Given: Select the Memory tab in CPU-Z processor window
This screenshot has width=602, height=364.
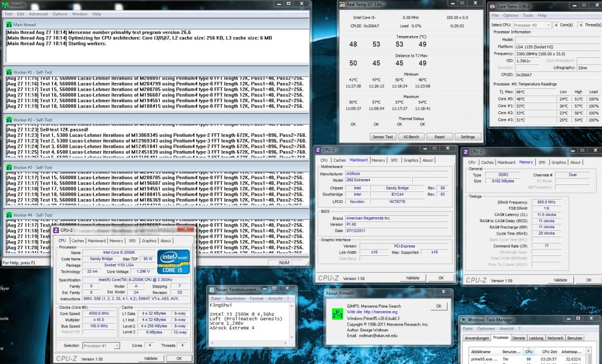Looking at the screenshot, I should [117, 241].
